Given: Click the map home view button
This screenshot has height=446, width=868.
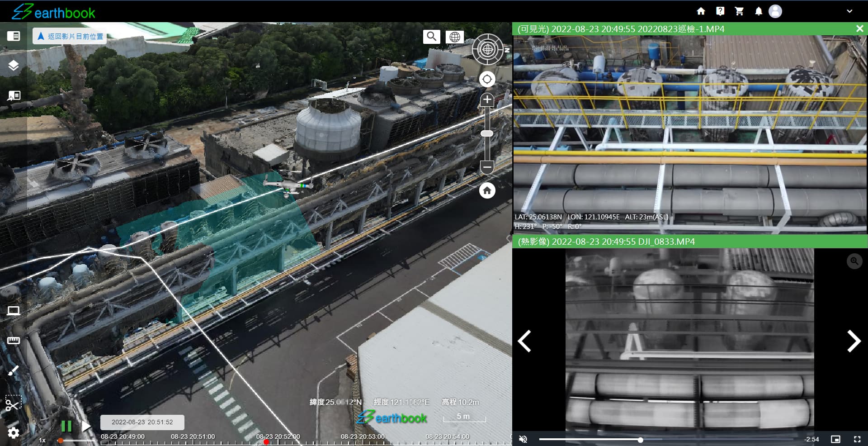Looking at the screenshot, I should click(487, 190).
